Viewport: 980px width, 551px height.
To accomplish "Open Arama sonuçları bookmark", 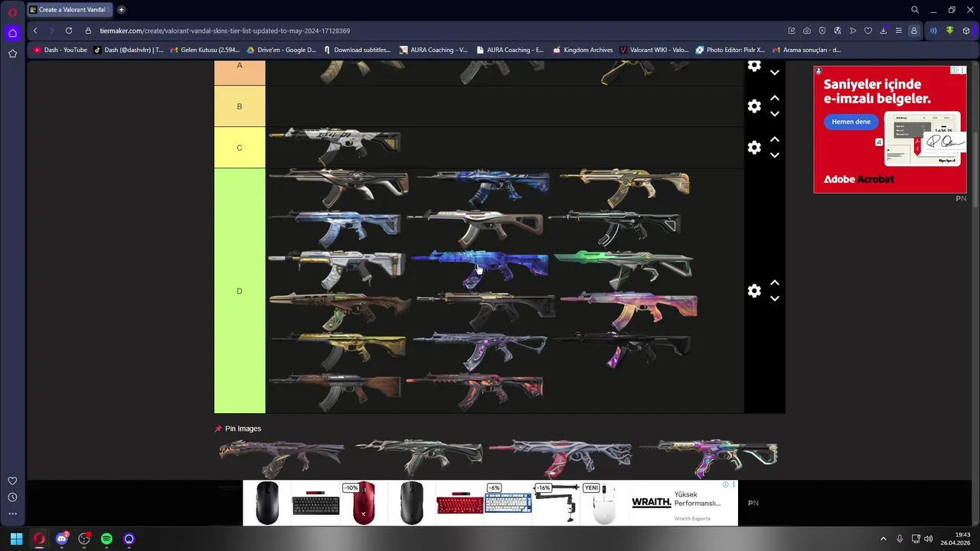I will click(807, 50).
